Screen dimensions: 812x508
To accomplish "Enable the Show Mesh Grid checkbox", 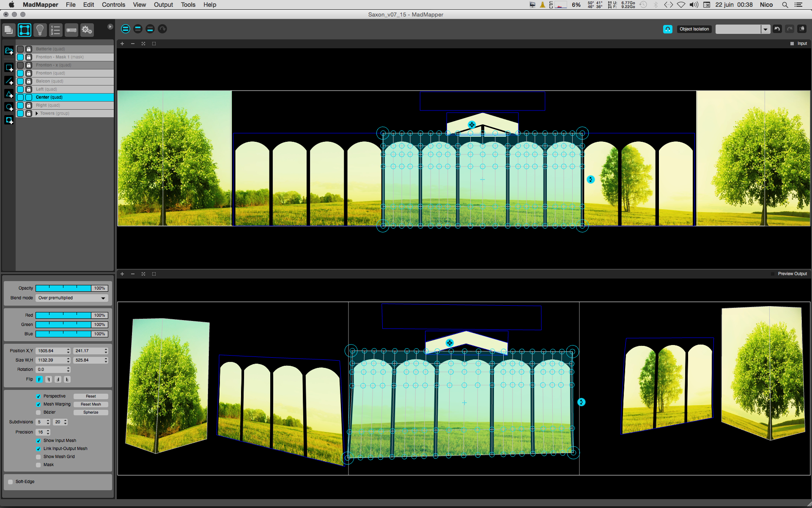I will [x=38, y=457].
